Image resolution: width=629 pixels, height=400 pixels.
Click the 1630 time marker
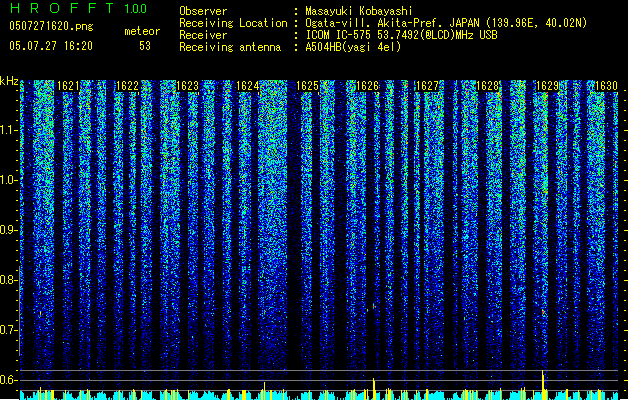[606, 86]
